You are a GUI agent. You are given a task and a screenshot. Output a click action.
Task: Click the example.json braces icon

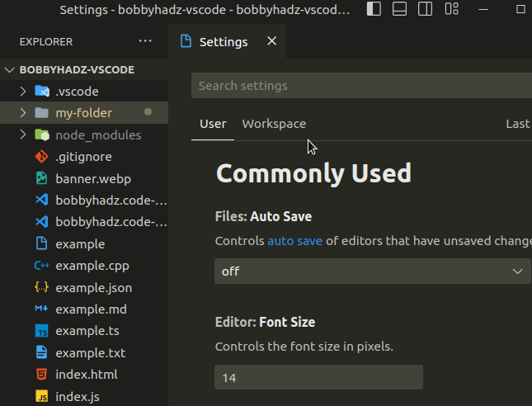pyautogui.click(x=42, y=287)
